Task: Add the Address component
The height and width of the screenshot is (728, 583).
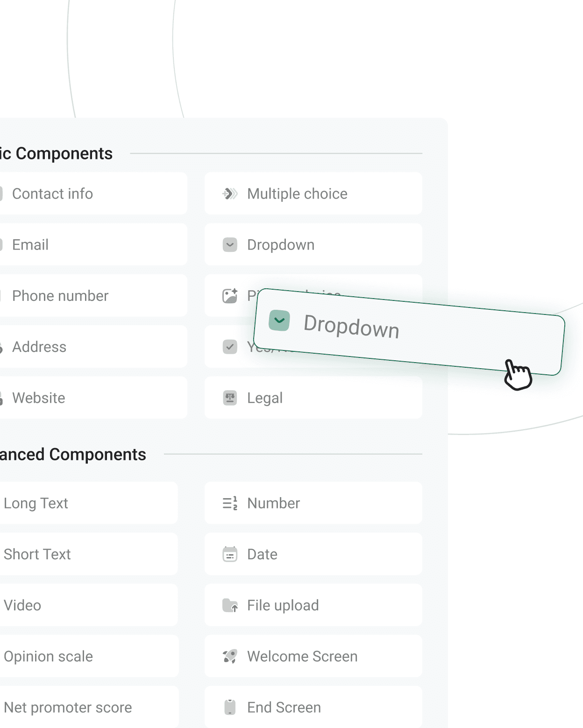Action: [93, 346]
